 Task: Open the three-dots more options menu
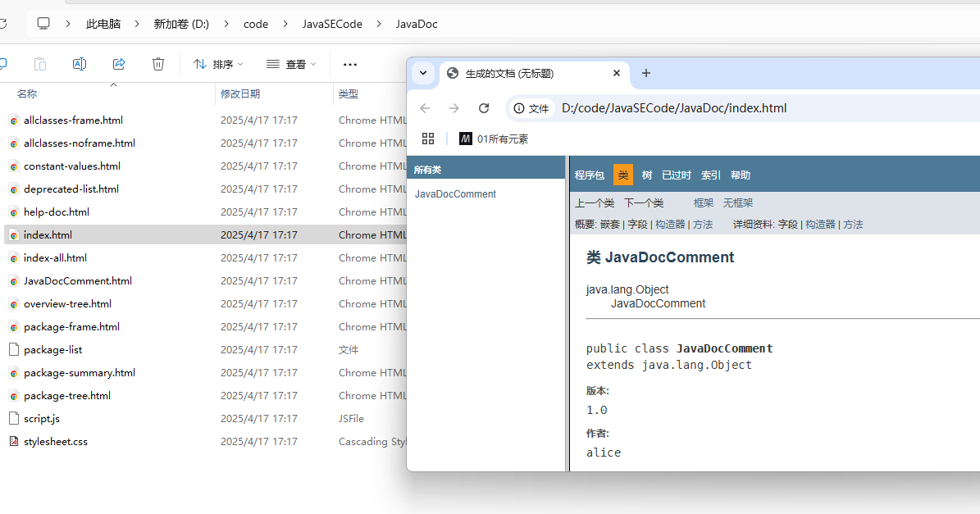click(350, 64)
